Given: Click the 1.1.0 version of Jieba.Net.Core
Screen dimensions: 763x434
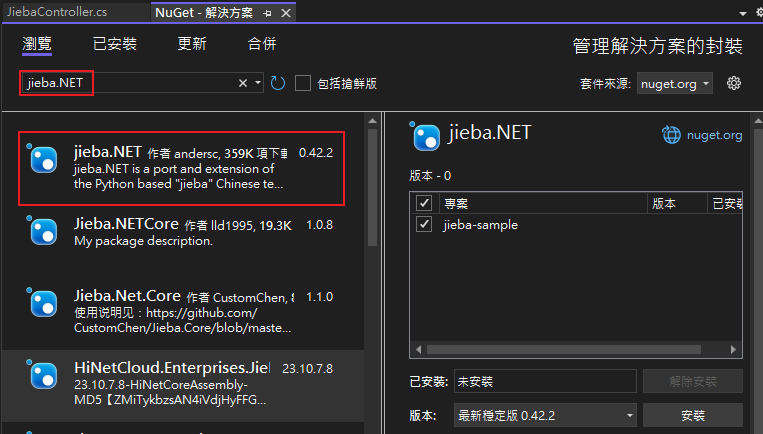Looking at the screenshot, I should tap(319, 297).
